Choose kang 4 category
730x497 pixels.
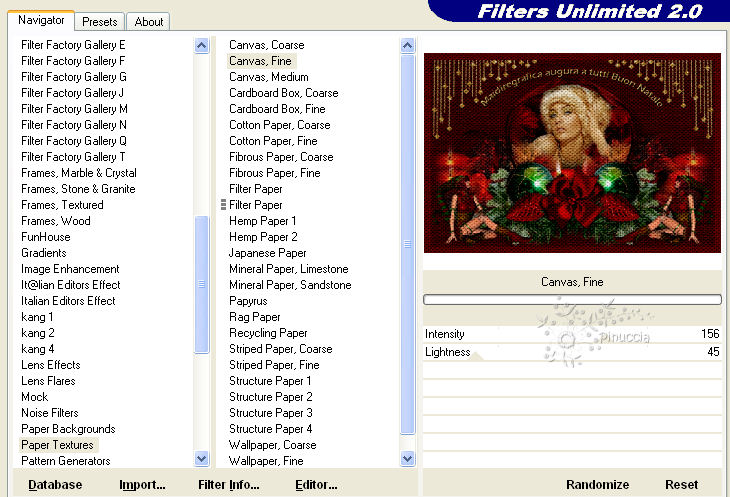(37, 349)
